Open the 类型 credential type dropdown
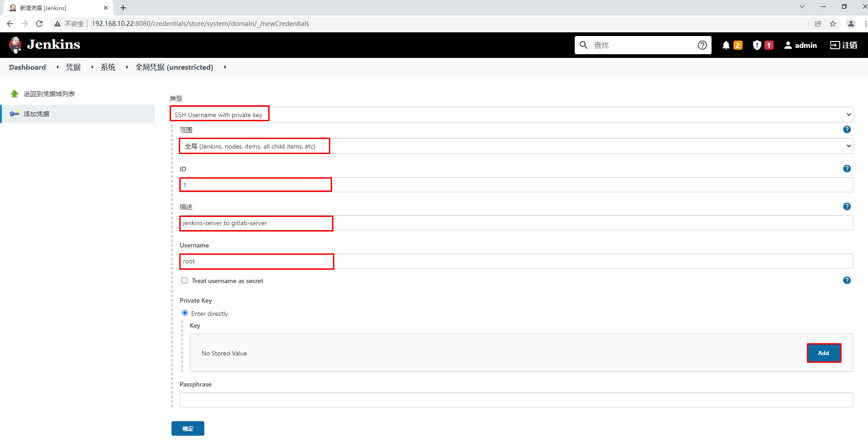868x443 pixels. tap(511, 114)
